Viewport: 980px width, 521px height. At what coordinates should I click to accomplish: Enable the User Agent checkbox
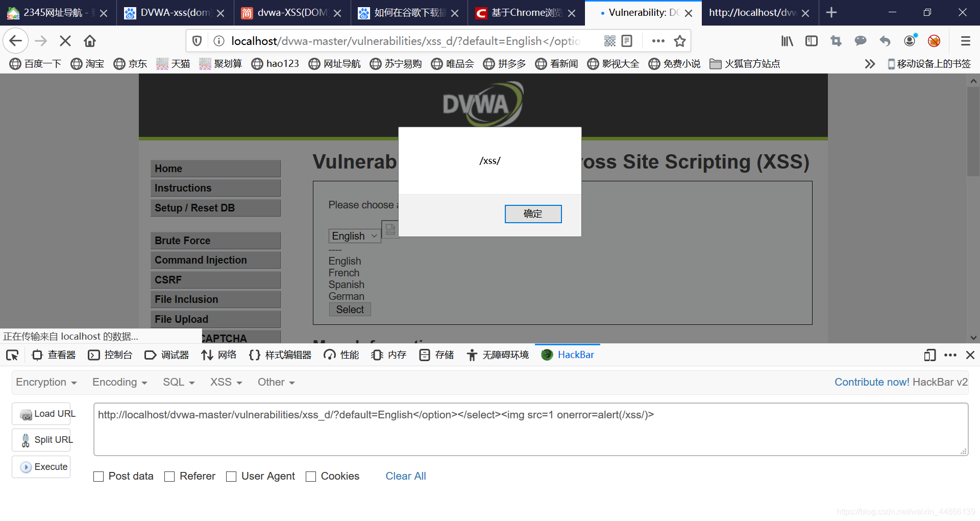231,477
